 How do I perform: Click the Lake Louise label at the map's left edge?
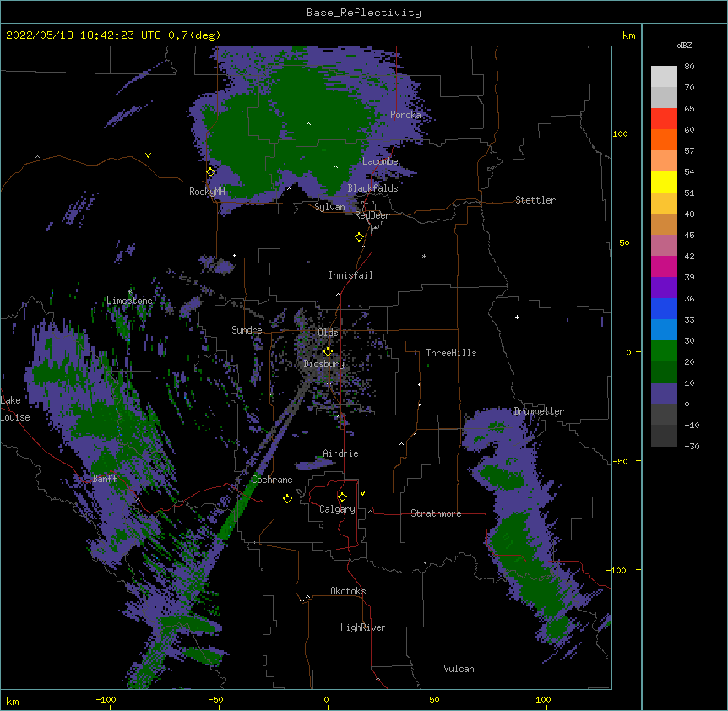click(15, 409)
